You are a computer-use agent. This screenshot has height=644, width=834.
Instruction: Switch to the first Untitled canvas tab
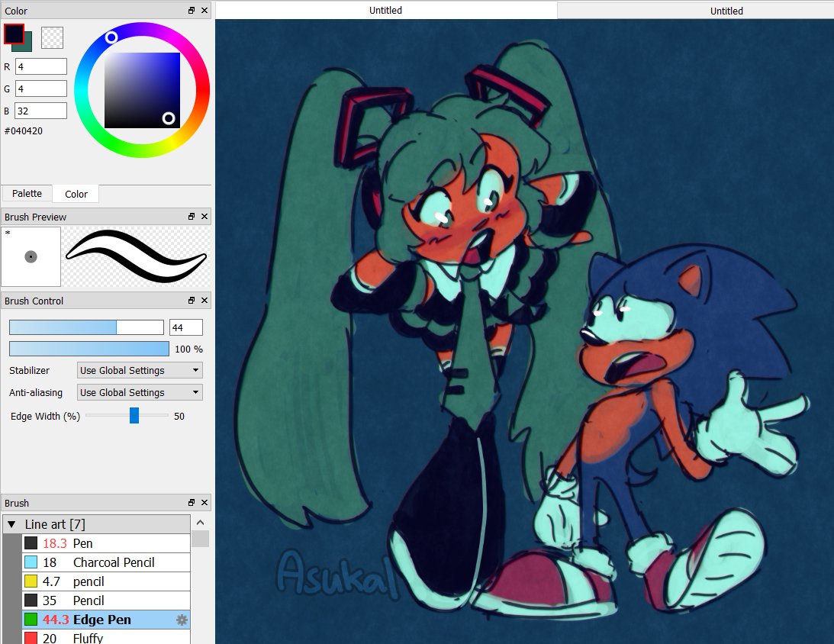pos(385,10)
